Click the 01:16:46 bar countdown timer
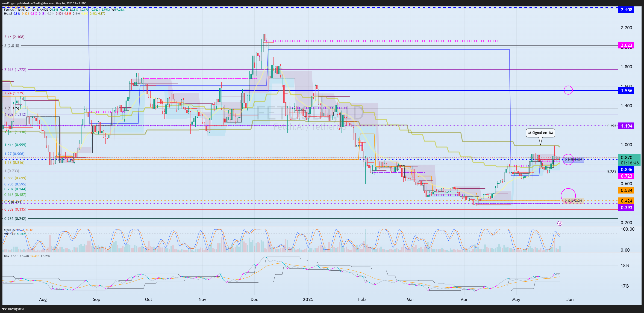The image size is (644, 313). click(x=629, y=163)
